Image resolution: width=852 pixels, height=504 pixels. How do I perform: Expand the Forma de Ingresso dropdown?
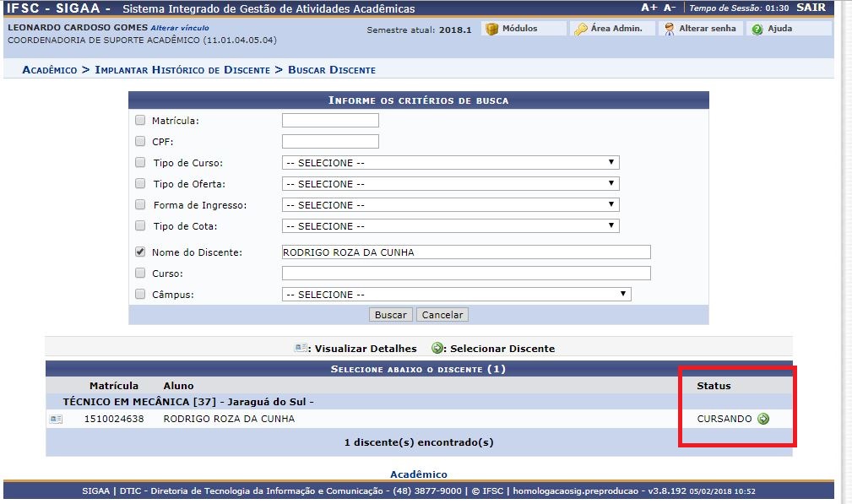tap(450, 205)
